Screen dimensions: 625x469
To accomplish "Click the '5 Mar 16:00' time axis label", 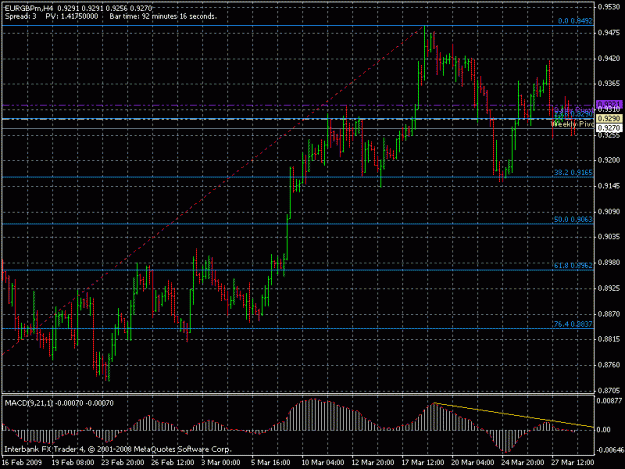I will click(271, 462).
